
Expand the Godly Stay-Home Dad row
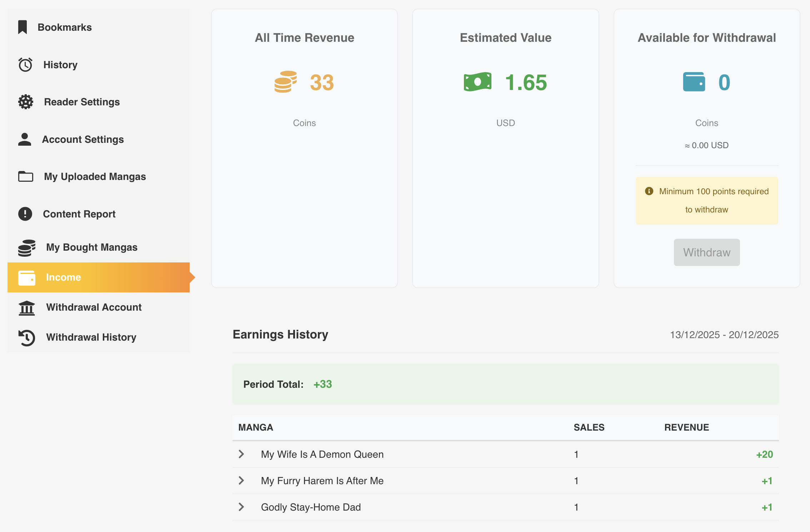(x=241, y=507)
